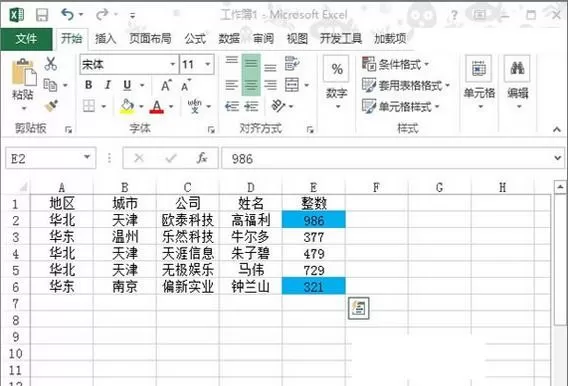This screenshot has width=568, height=386.
Task: Open the File tab
Action: coord(26,38)
